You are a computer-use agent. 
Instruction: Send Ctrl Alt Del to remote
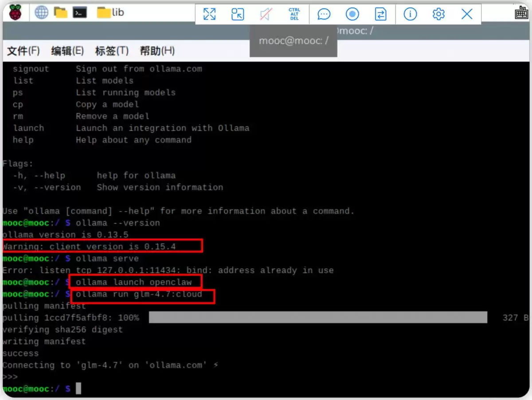tap(294, 14)
